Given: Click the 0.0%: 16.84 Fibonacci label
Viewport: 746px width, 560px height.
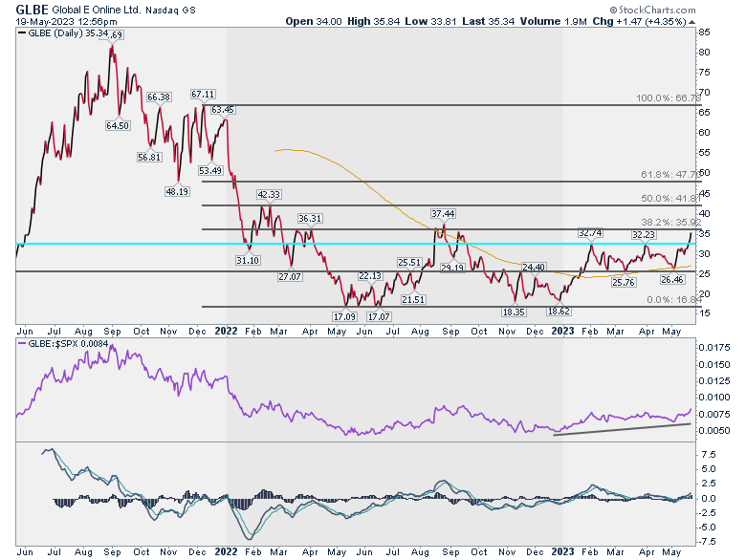Looking at the screenshot, I should (x=674, y=299).
